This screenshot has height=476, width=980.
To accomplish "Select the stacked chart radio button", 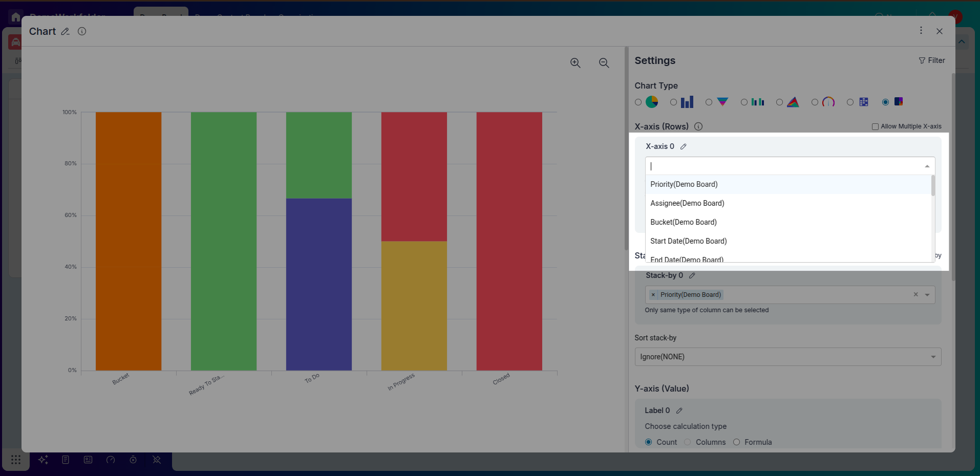I will [x=885, y=102].
